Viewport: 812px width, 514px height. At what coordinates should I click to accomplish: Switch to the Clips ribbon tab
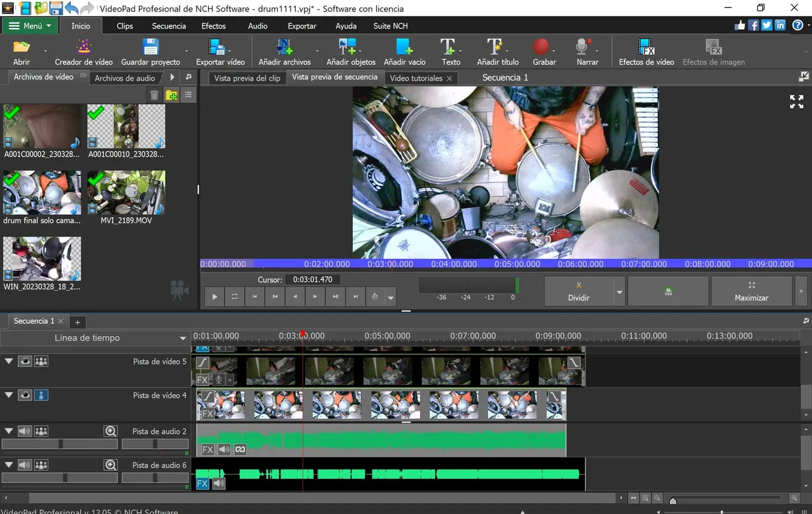[125, 26]
